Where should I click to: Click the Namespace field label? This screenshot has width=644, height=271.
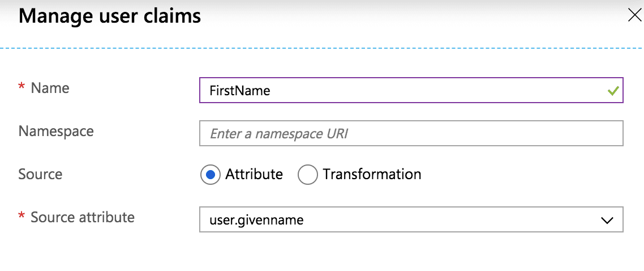coord(56,131)
